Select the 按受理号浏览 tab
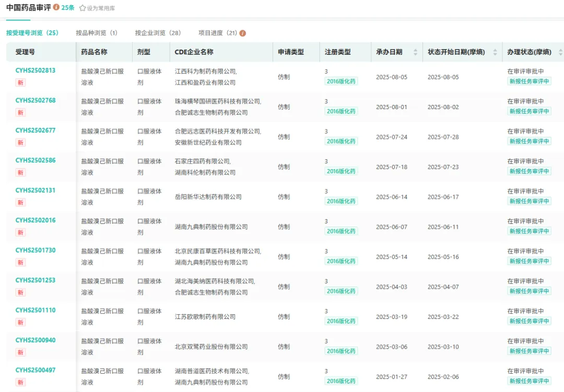Viewport: 564px width, 392px height. (32, 33)
